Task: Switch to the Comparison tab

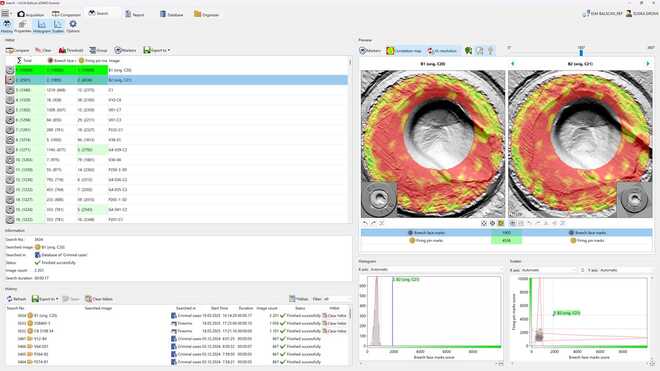Action: point(66,14)
